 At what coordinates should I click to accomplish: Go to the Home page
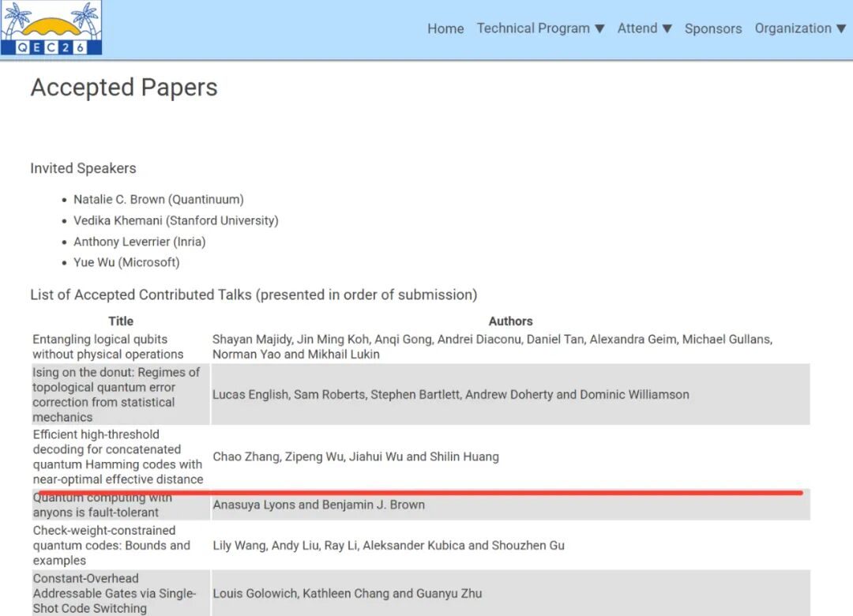coord(445,28)
